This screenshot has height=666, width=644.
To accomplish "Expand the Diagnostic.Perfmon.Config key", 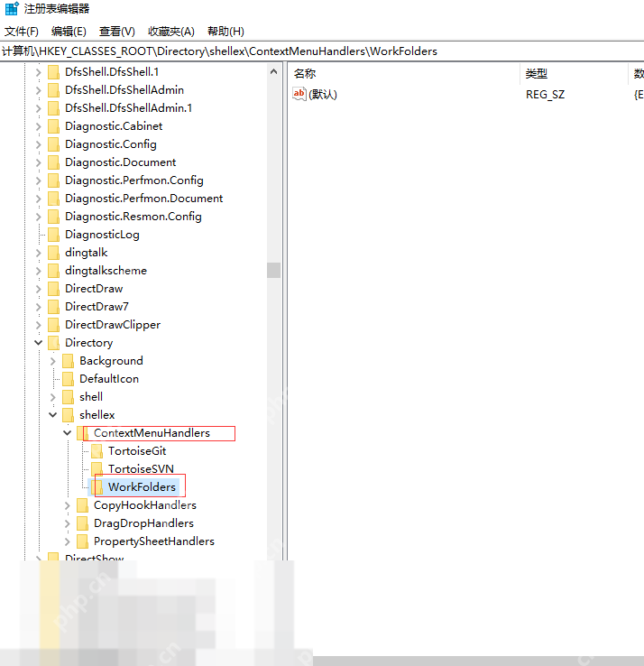I will pyautogui.click(x=39, y=180).
